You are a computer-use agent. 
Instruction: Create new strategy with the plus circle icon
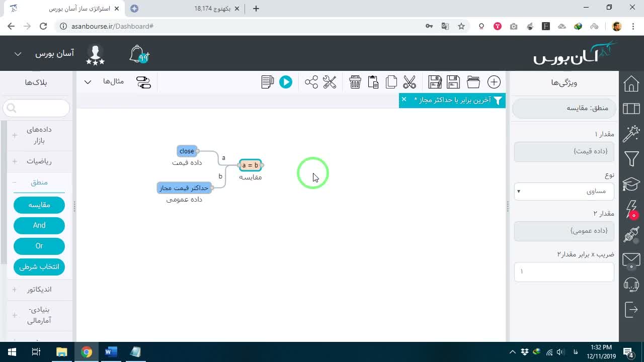pos(494,82)
